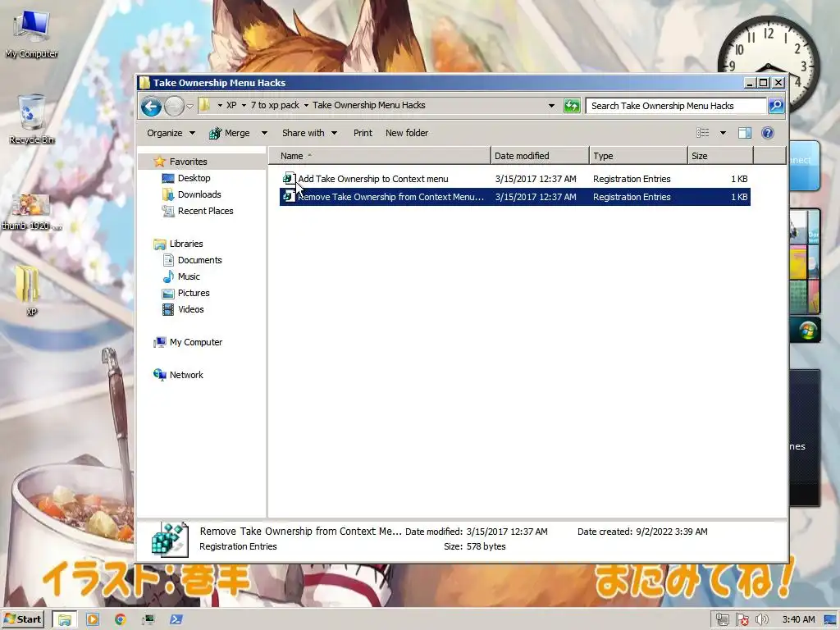Click the registry file icon in details pane
The image size is (840, 630).
click(170, 540)
